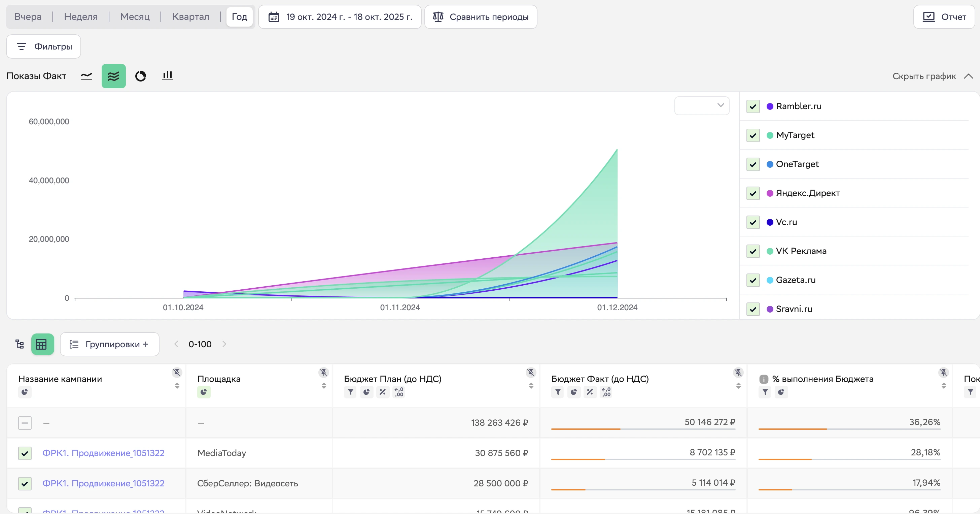Open the empty dropdown above the chart

coord(702,105)
